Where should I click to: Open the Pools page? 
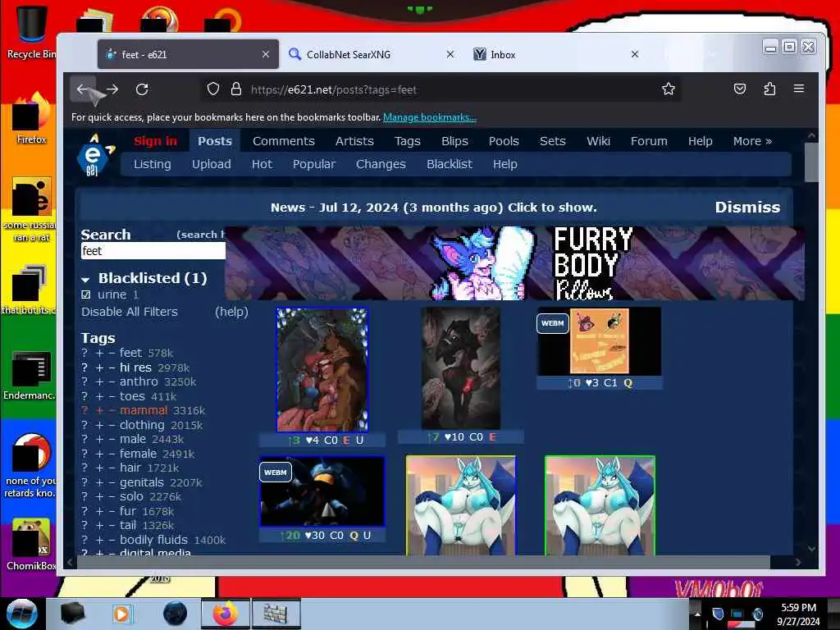tap(504, 141)
